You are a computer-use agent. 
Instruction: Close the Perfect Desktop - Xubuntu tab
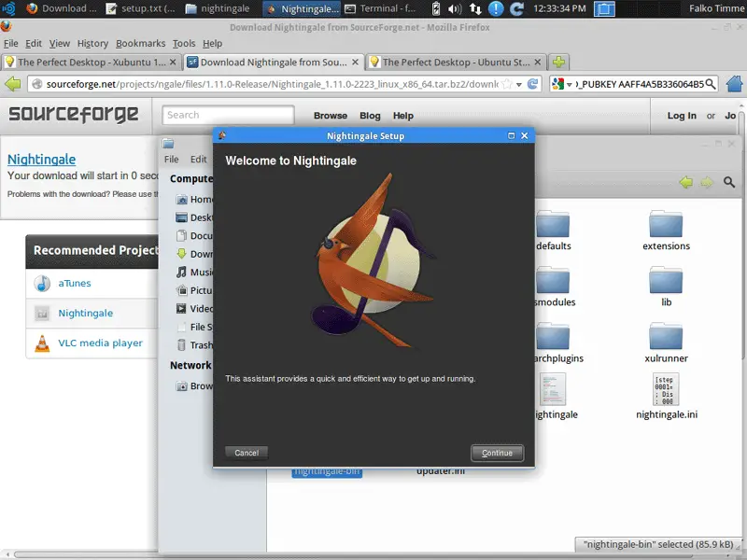pyautogui.click(x=173, y=62)
